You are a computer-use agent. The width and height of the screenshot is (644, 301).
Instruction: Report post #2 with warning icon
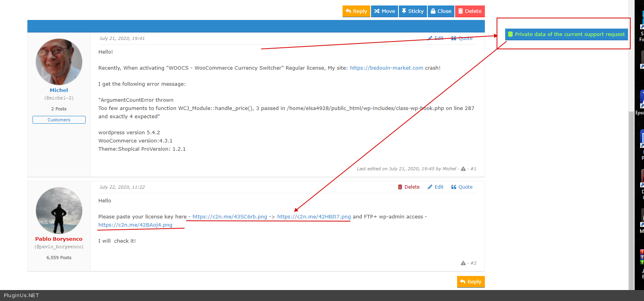[x=463, y=263]
